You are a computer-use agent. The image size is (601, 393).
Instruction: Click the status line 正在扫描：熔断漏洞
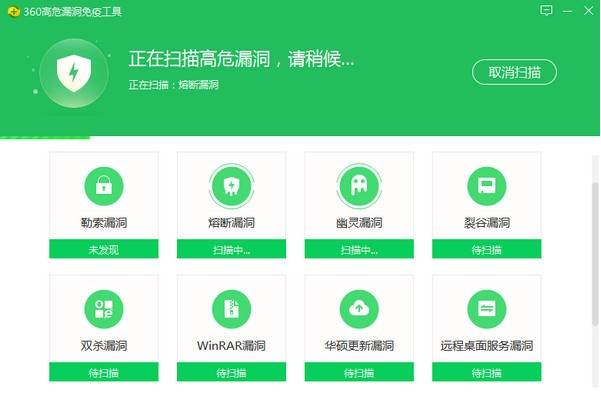[x=173, y=85]
